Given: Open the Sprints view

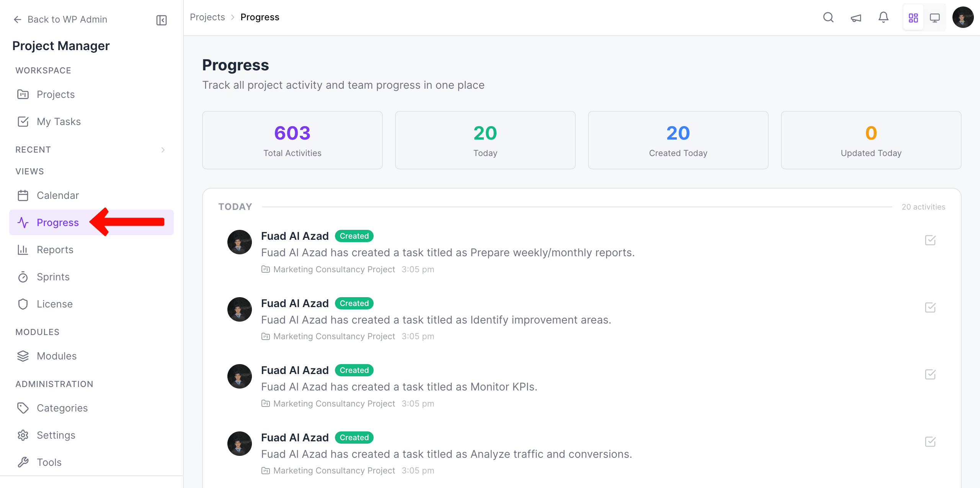Looking at the screenshot, I should point(53,277).
